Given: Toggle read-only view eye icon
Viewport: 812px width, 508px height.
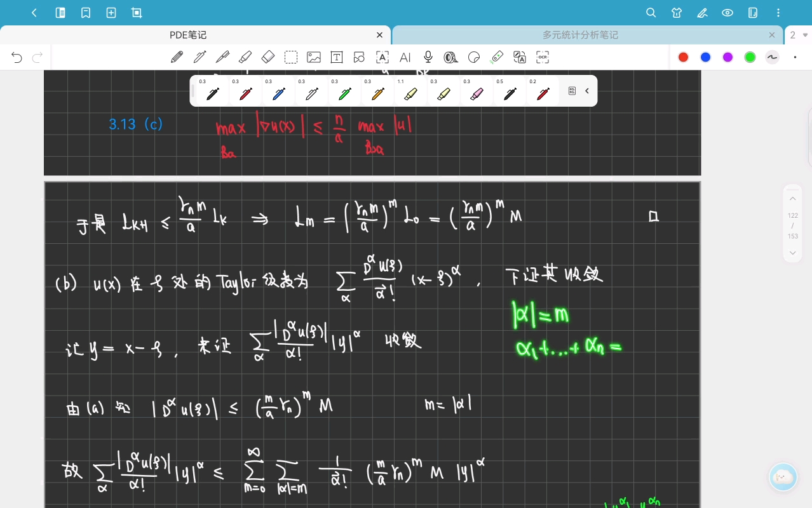Looking at the screenshot, I should pos(727,13).
